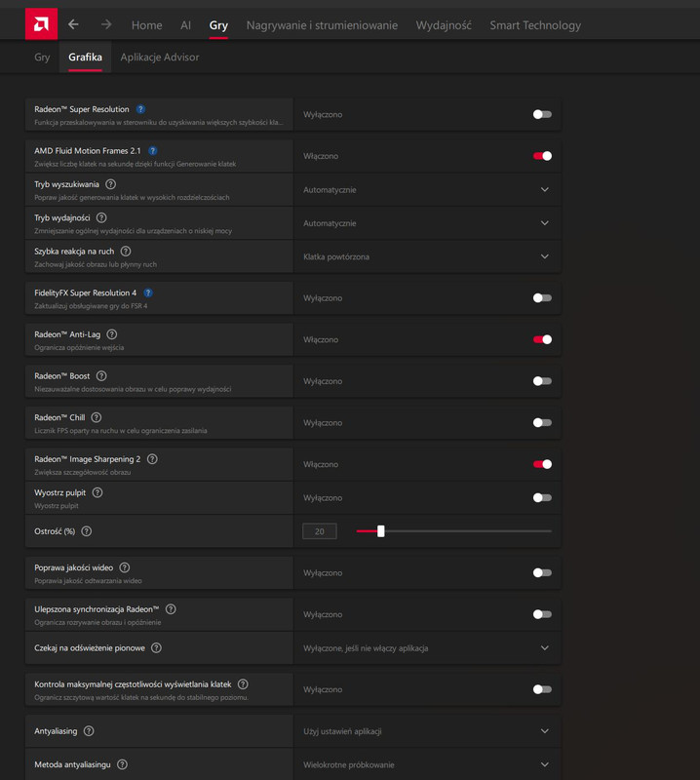Screen dimensions: 700x780
Task: Turn on Ulepszona synchronizacja Radeon switch
Action: (x=542, y=614)
